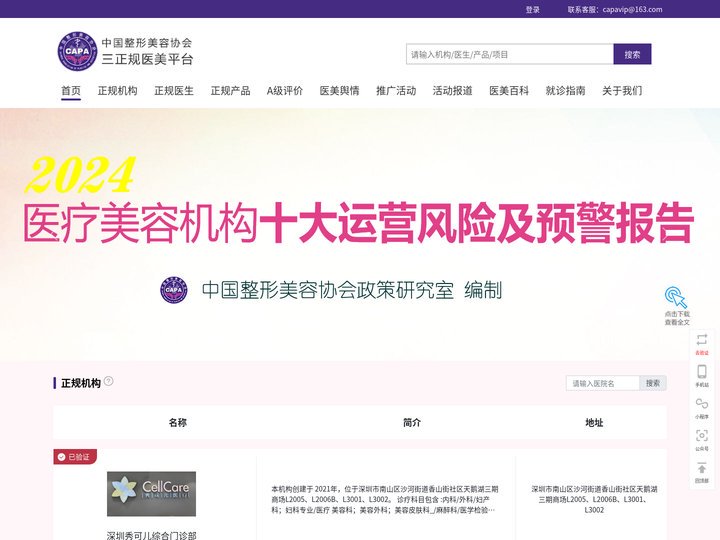Open the mini program (小程序) icon
Viewport: 720px width, 540px height.
point(702,403)
